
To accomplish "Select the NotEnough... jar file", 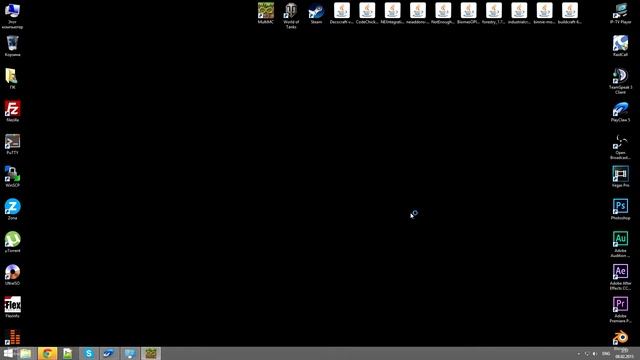I will (x=443, y=13).
